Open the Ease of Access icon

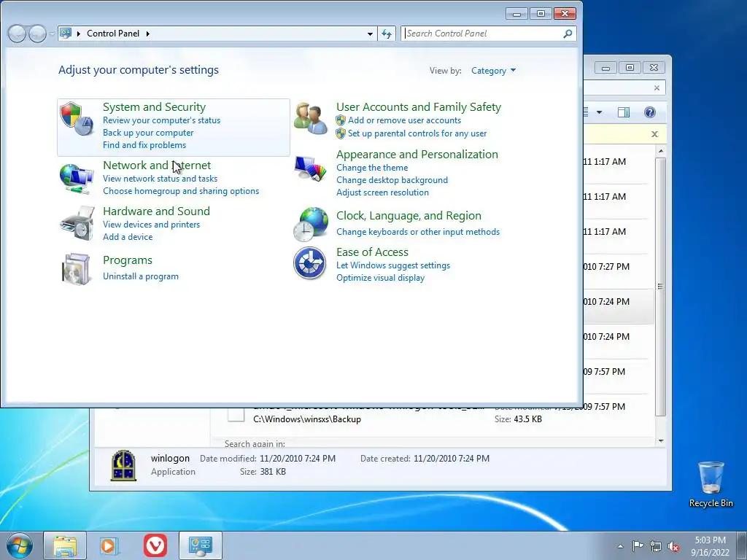[x=309, y=262]
